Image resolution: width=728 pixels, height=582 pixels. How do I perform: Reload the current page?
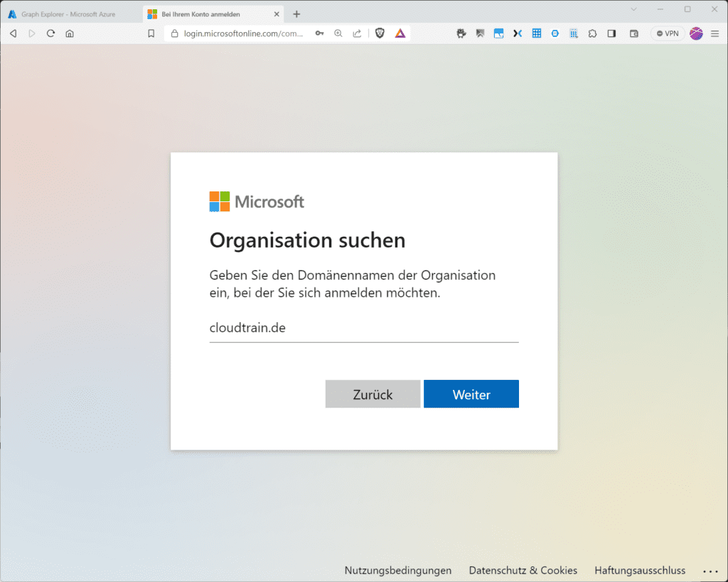[x=50, y=33]
